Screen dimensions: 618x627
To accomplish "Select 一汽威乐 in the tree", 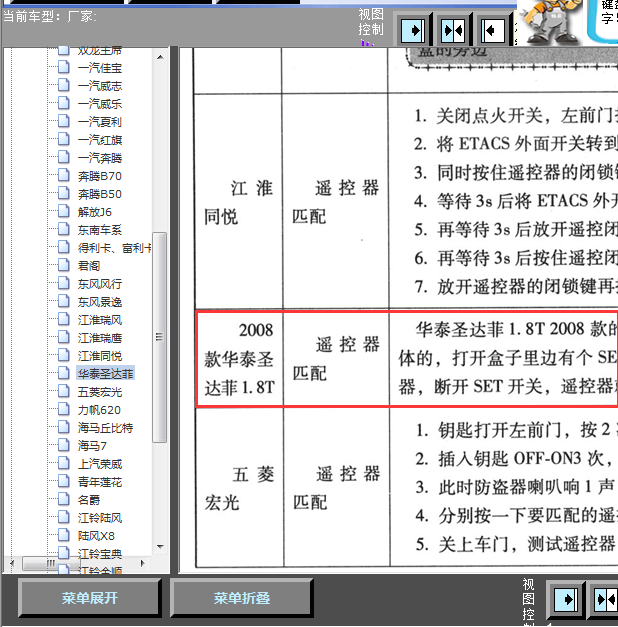I will (100, 104).
